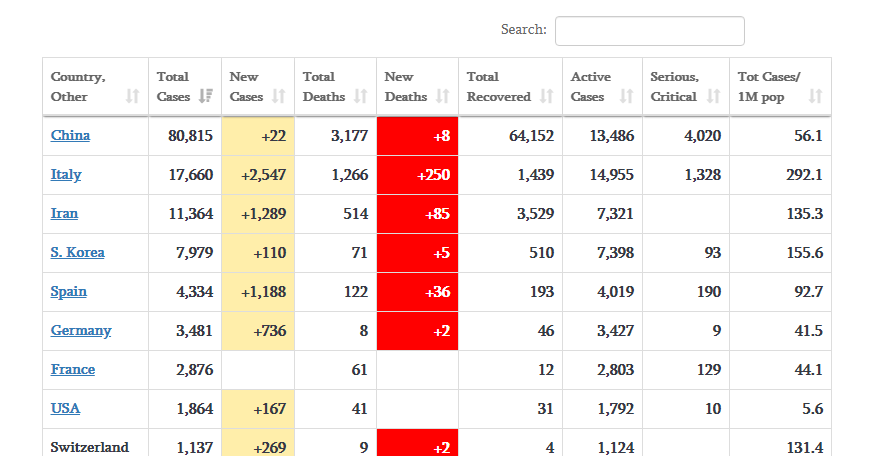872x456 pixels.
Task: Click sort arrows in Active Cases header
Action: pyautogui.click(x=627, y=97)
